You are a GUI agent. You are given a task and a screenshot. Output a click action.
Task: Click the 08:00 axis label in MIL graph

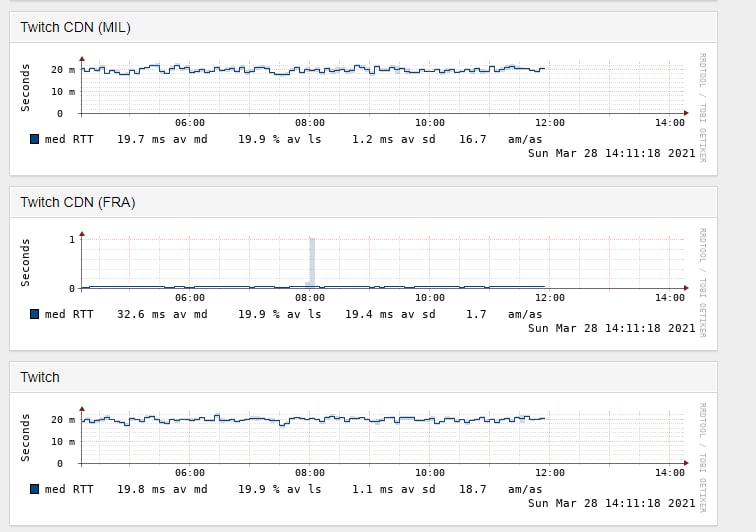click(310, 123)
